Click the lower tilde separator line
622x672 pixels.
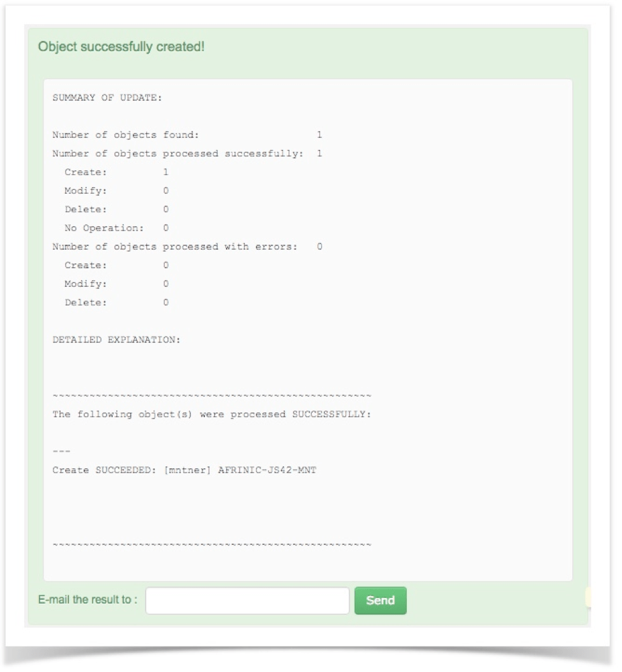(211, 545)
